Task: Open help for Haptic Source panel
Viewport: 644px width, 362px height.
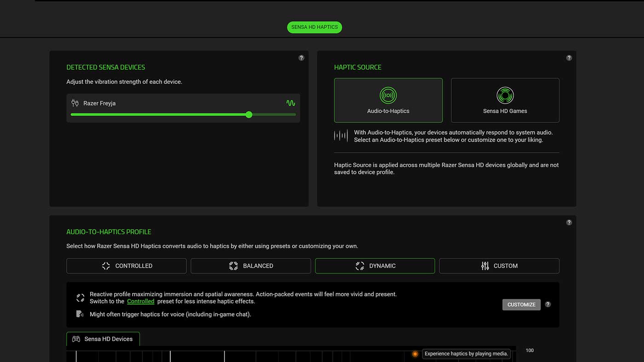Action: pos(569,58)
